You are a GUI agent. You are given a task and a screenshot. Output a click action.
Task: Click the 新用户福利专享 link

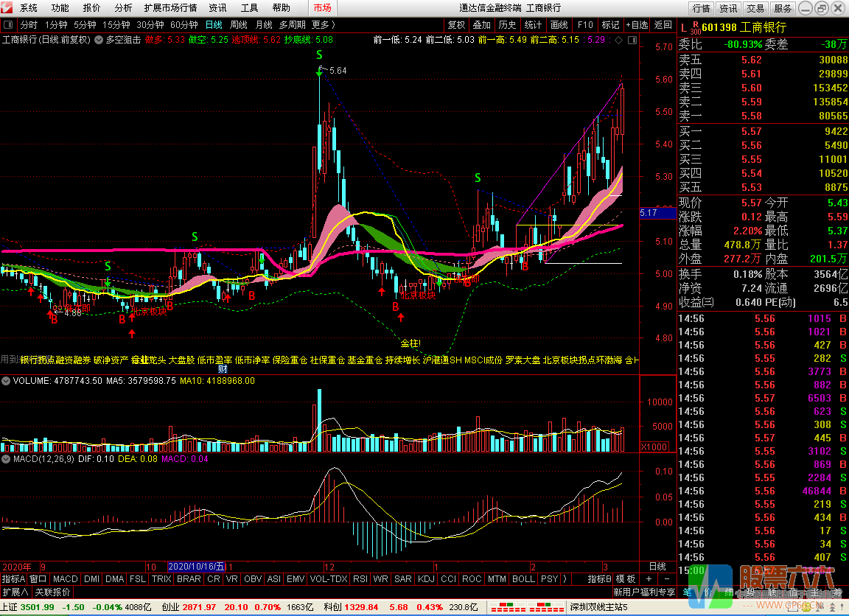pyautogui.click(x=644, y=592)
